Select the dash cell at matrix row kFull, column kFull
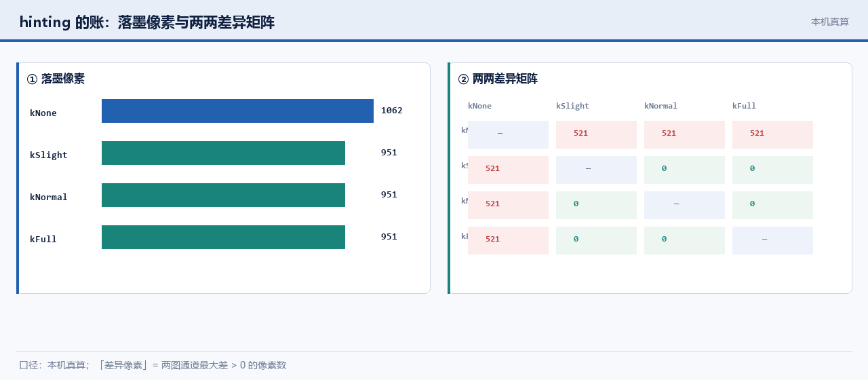 coord(772,240)
